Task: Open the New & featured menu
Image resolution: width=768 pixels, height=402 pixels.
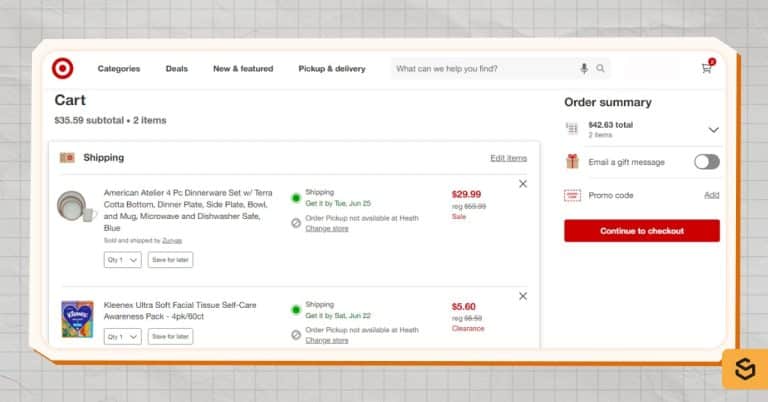Action: click(x=243, y=69)
